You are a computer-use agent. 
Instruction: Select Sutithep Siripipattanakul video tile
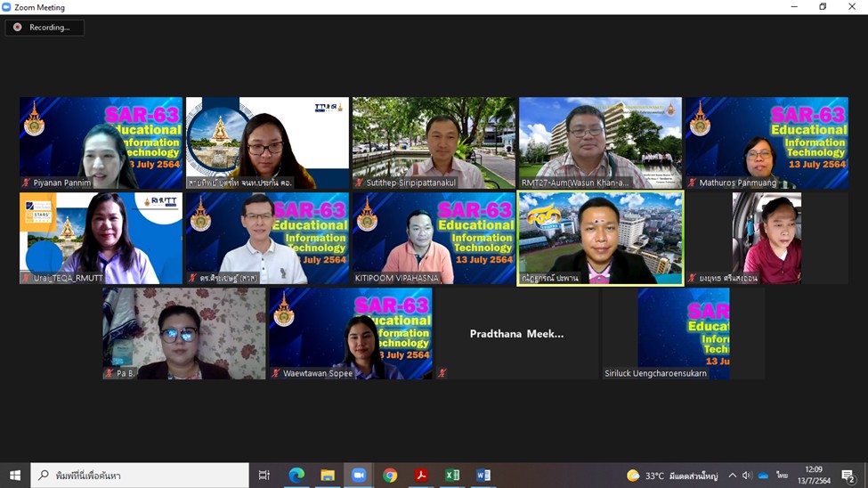pyautogui.click(x=434, y=142)
